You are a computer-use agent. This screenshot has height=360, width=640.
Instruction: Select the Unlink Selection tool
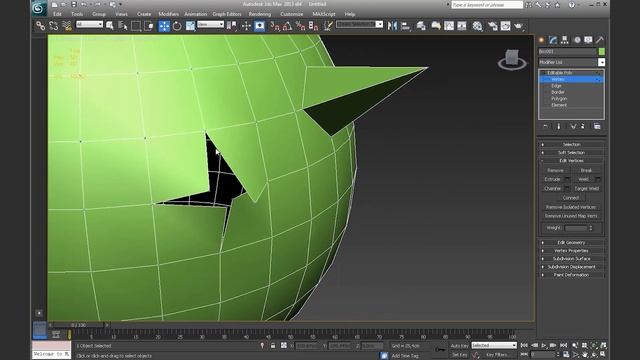[53, 26]
